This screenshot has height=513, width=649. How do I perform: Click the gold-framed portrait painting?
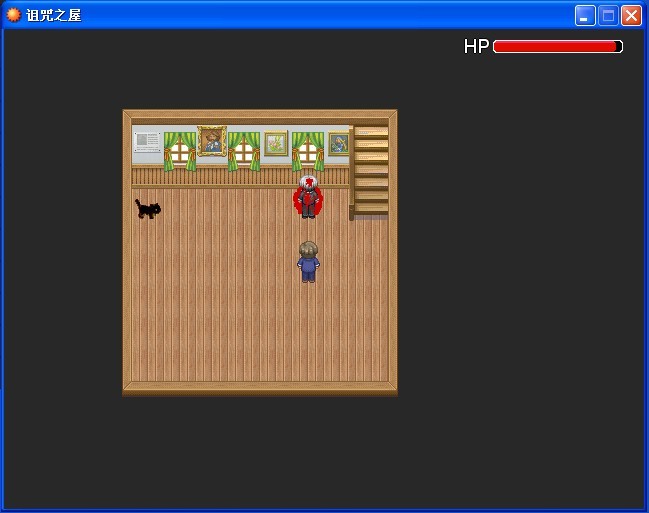point(212,141)
